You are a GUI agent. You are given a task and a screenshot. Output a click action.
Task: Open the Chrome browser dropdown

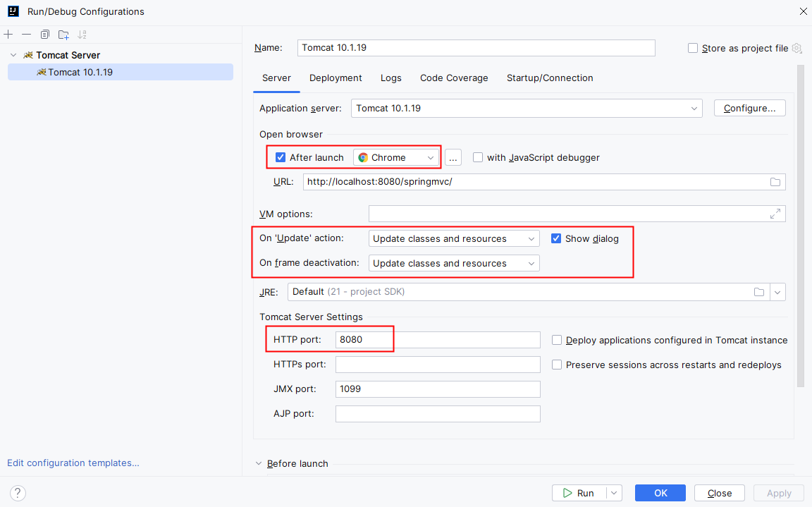[x=396, y=158]
